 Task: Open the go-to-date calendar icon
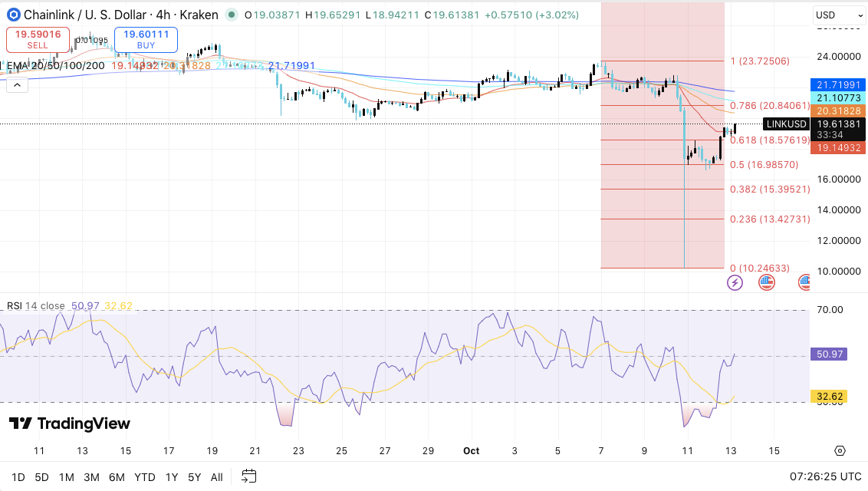pos(248,476)
